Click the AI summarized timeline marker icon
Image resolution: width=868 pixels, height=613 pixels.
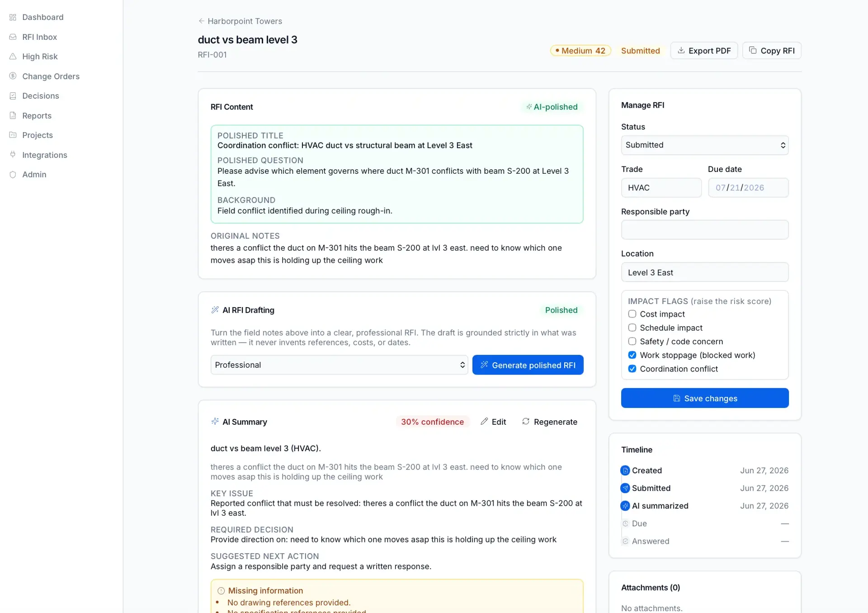(625, 506)
